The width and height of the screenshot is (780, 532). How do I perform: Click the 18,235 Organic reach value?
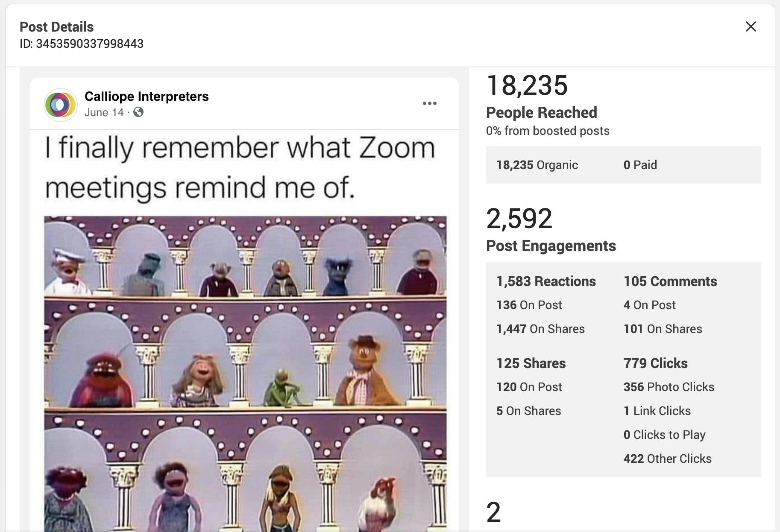(x=537, y=165)
